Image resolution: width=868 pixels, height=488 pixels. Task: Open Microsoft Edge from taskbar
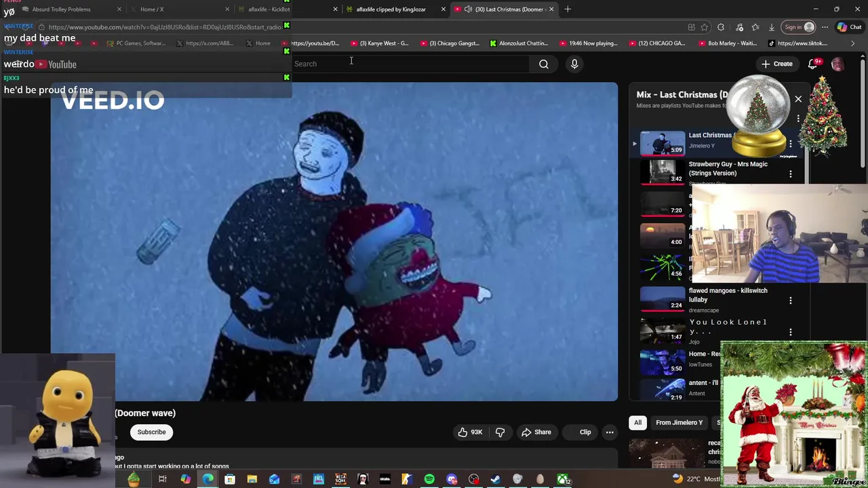208,480
